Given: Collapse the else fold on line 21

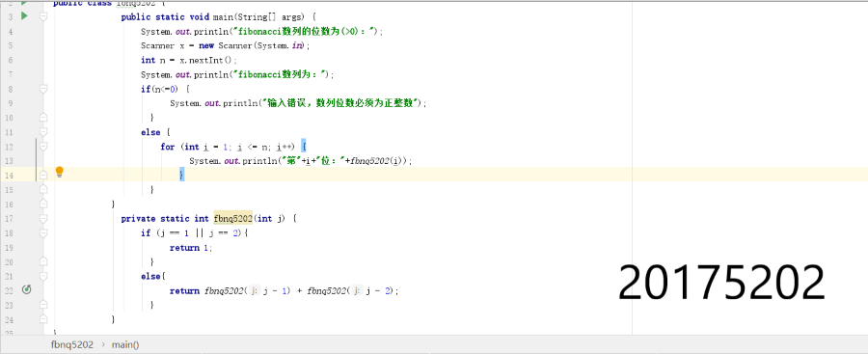Looking at the screenshot, I should (43, 276).
